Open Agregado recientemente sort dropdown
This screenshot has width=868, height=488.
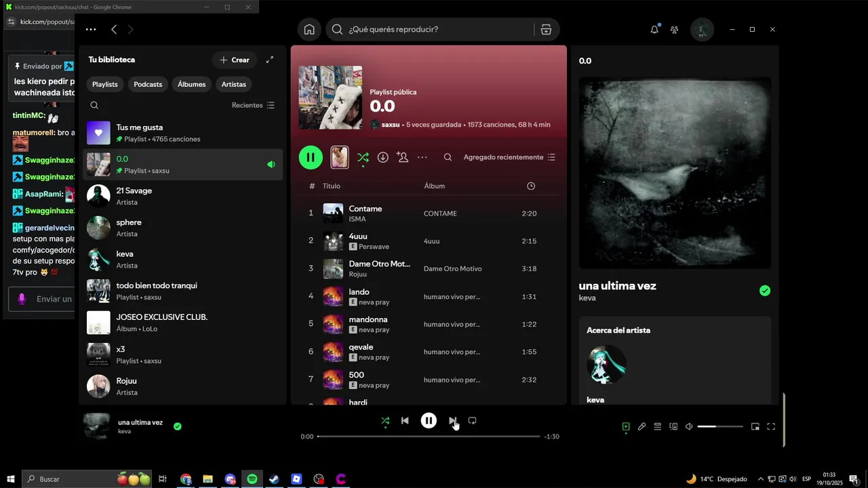[509, 157]
